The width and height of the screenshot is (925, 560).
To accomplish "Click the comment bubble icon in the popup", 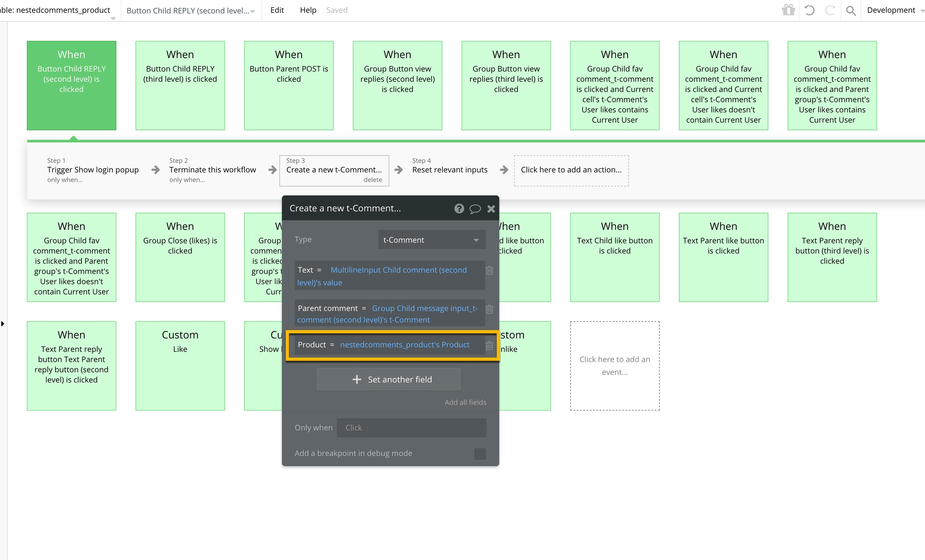I will (475, 209).
